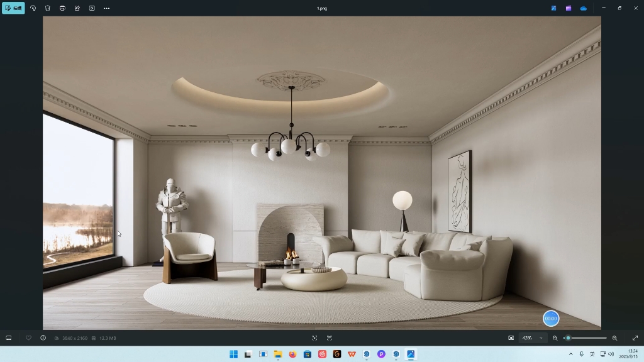This screenshot has width=644, height=362.
Task: Zoom out with the minus magnifier
Action: coord(555,338)
